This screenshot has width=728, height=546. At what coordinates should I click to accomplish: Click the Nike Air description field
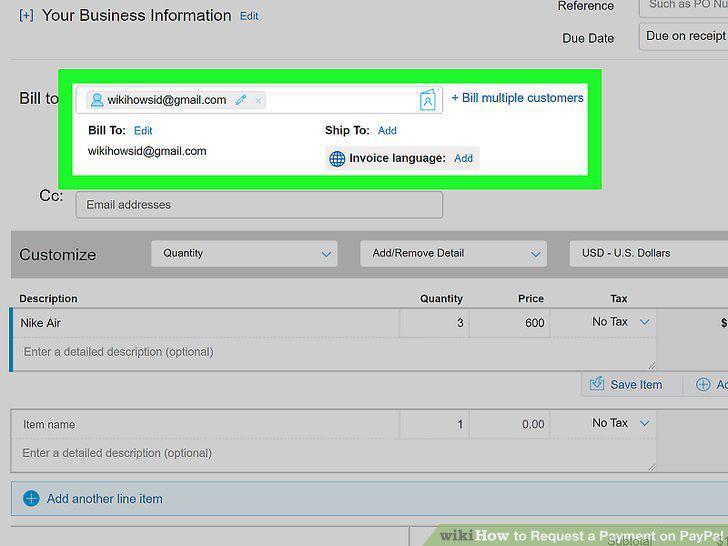coord(206,323)
